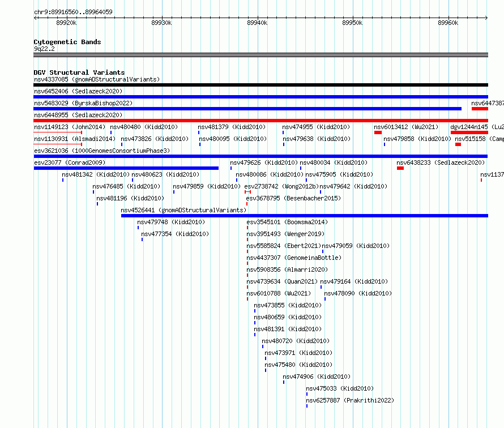
Task: Click the red nsv6013412 variant bar
Action: [x=378, y=132]
